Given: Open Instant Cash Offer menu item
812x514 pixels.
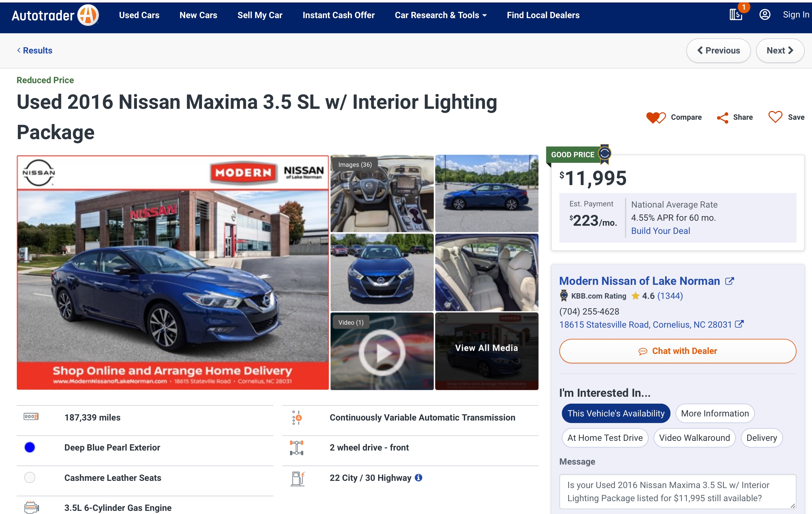Looking at the screenshot, I should (x=338, y=15).
